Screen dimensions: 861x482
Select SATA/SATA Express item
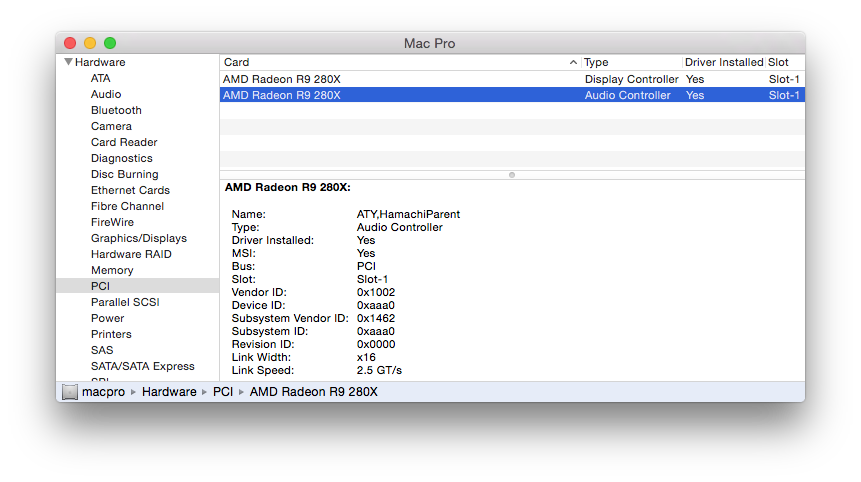(x=143, y=366)
